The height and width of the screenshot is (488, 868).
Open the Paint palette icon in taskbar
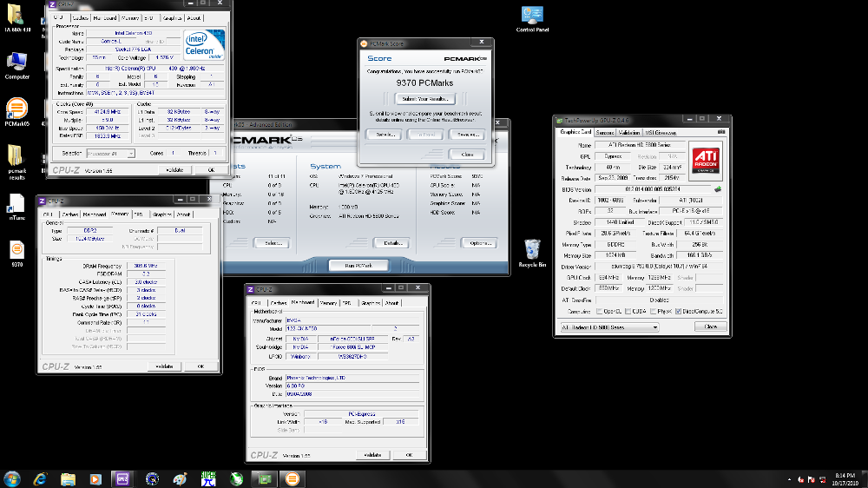[x=180, y=478]
